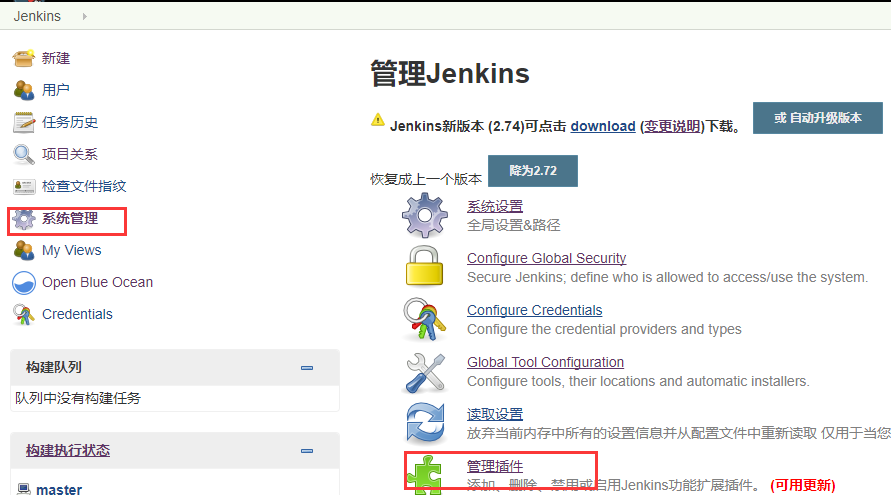Click the 可用更新 red notice text
Image resolution: width=891 pixels, height=495 pixels.
pyautogui.click(x=802, y=485)
